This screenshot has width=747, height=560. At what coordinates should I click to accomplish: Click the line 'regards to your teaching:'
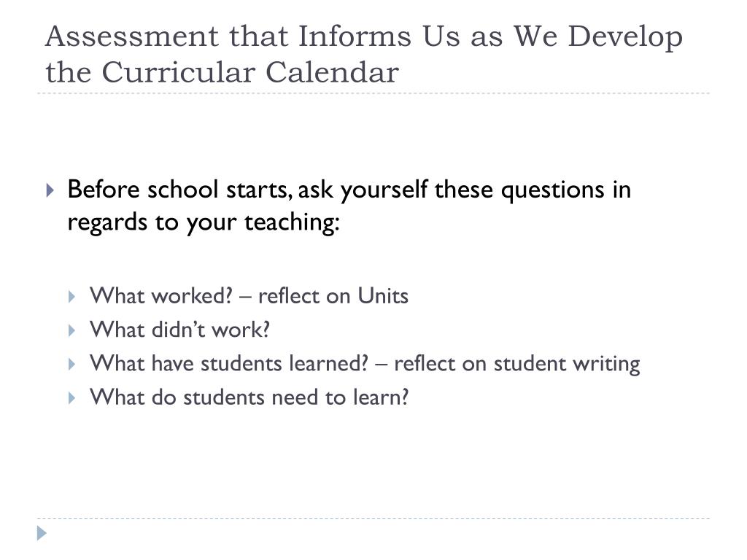[204, 222]
